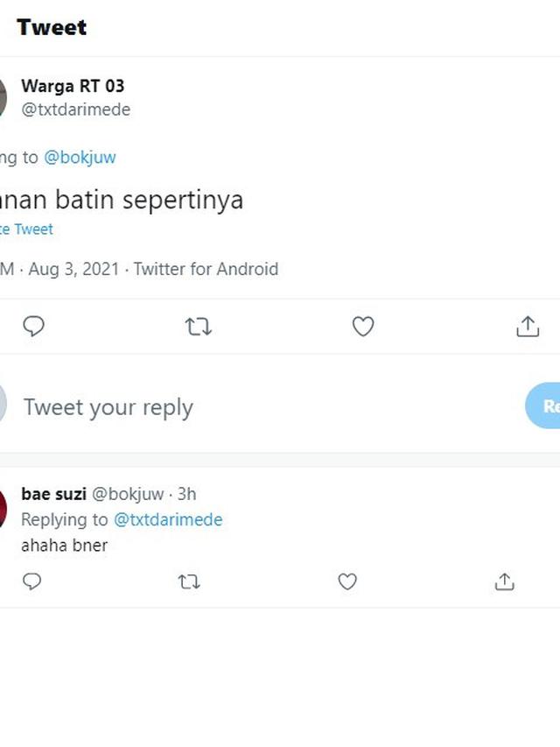Open Warga RT 03's profile via display name
This screenshot has width=560, height=747.
click(73, 86)
